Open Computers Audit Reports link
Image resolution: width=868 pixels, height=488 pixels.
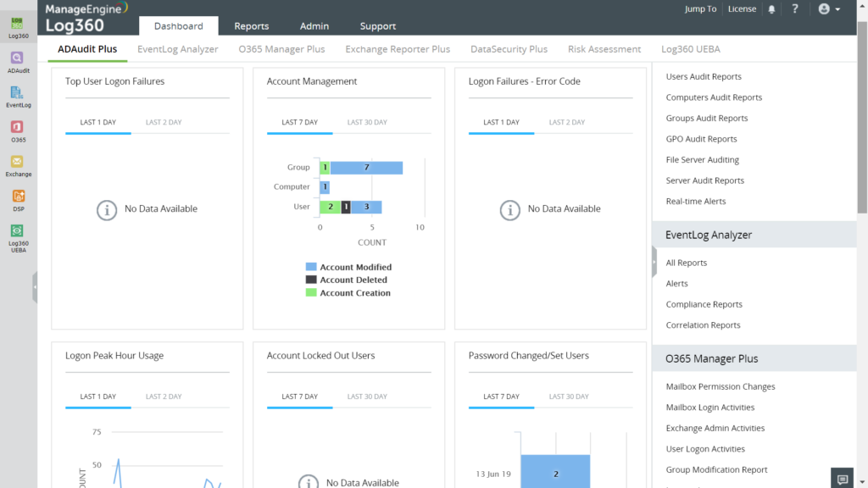tap(714, 97)
